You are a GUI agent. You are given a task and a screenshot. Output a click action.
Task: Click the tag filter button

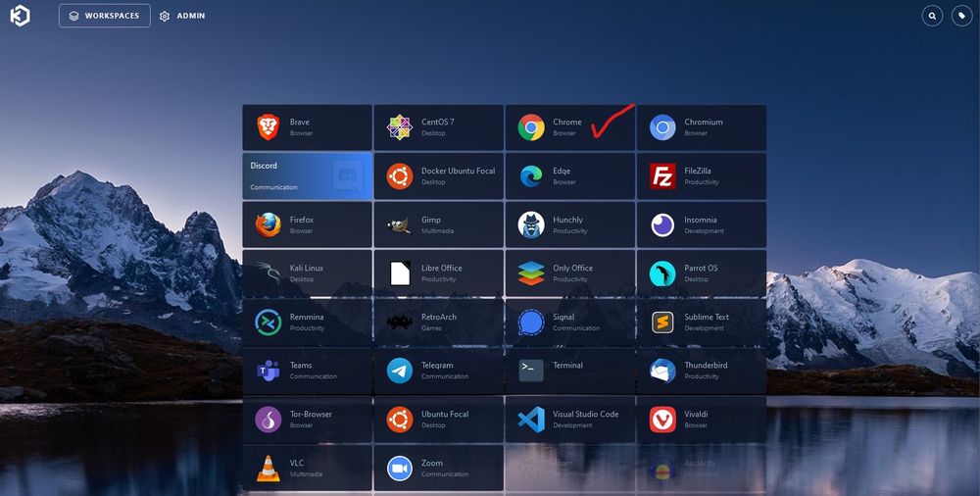coord(960,16)
